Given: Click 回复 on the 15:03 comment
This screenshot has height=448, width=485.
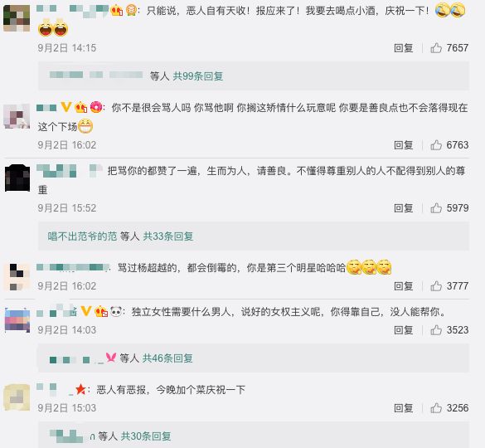Looking at the screenshot, I should coord(404,407).
